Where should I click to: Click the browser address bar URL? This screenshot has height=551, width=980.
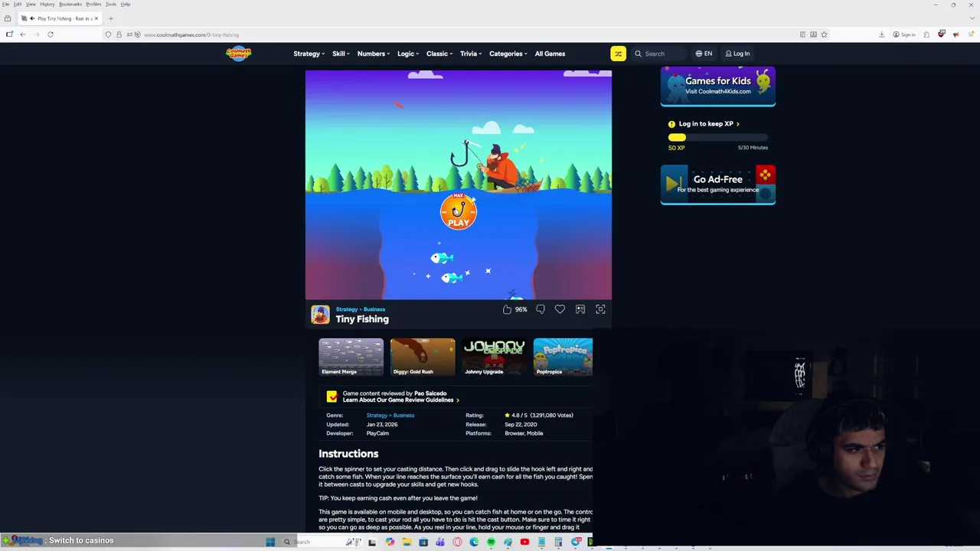pyautogui.click(x=191, y=34)
